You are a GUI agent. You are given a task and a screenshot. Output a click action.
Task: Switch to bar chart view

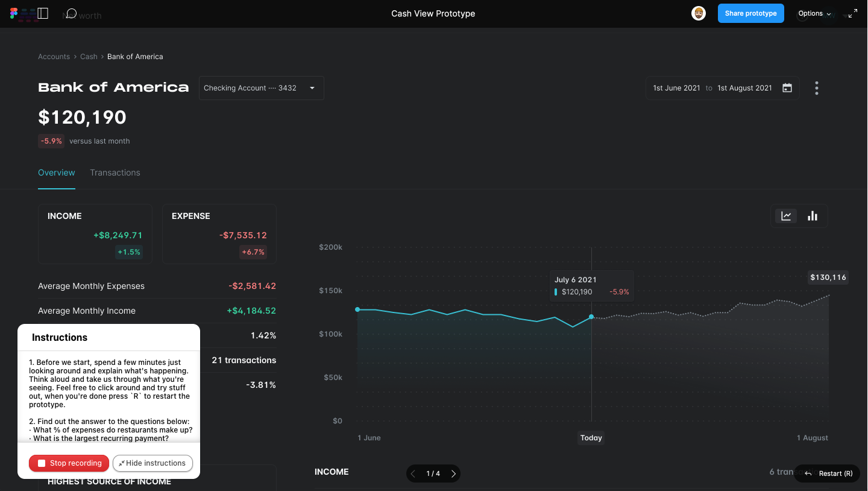(813, 216)
